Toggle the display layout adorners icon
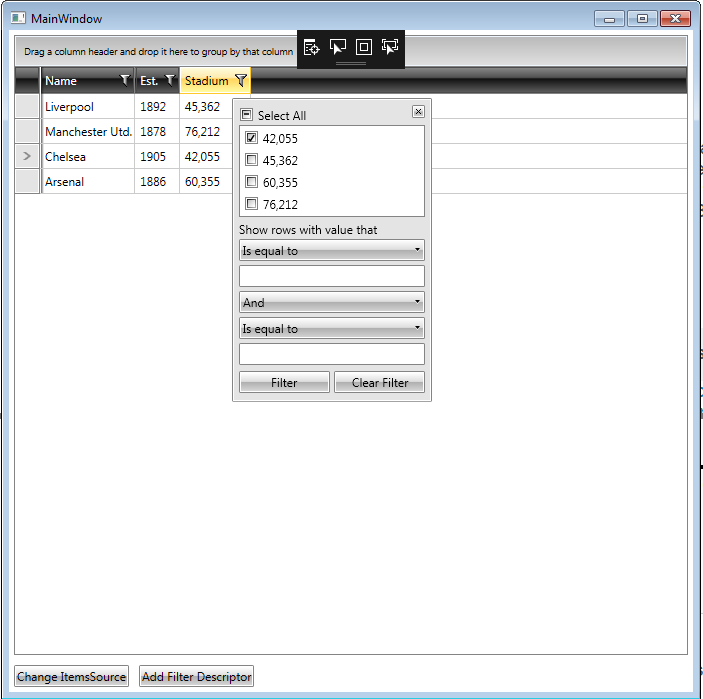The height and width of the screenshot is (699, 703). tap(364, 47)
